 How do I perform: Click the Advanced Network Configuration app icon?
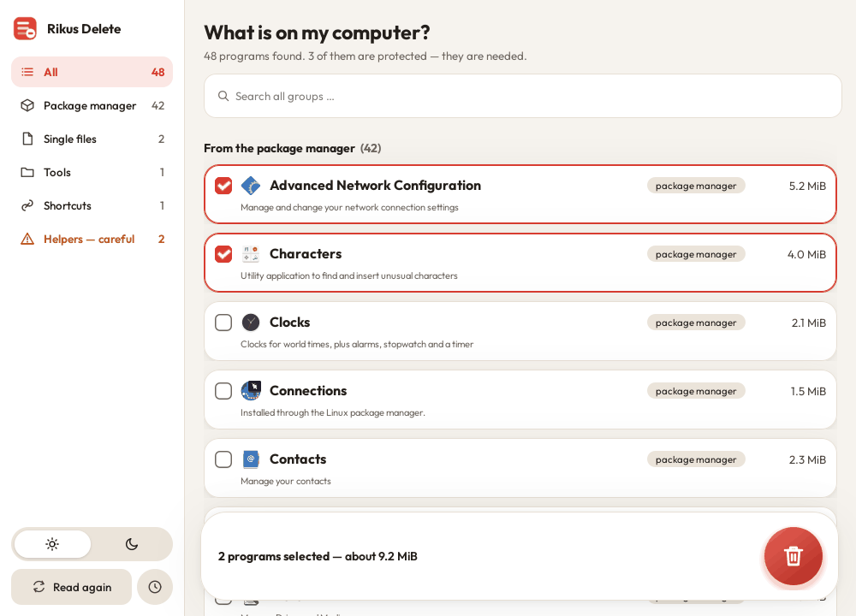coord(251,186)
